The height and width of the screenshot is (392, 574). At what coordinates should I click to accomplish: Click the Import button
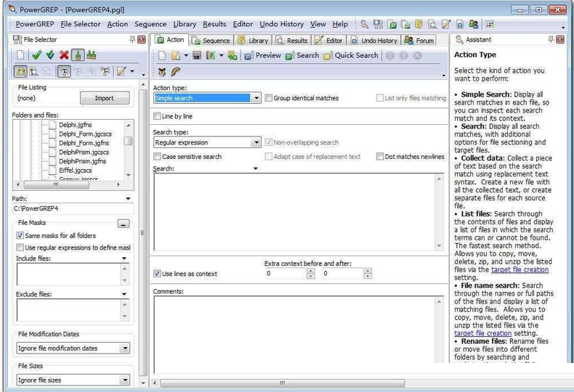coord(104,98)
